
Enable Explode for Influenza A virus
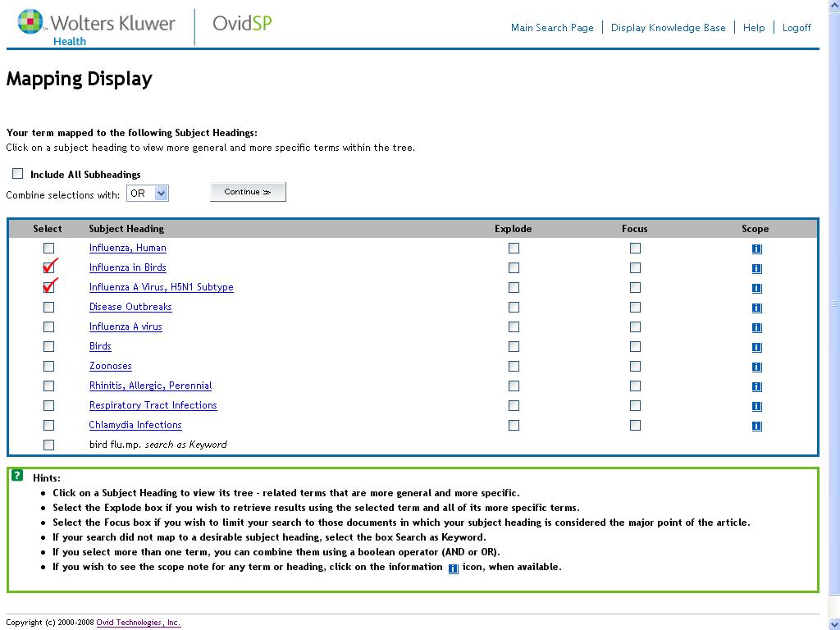[514, 326]
